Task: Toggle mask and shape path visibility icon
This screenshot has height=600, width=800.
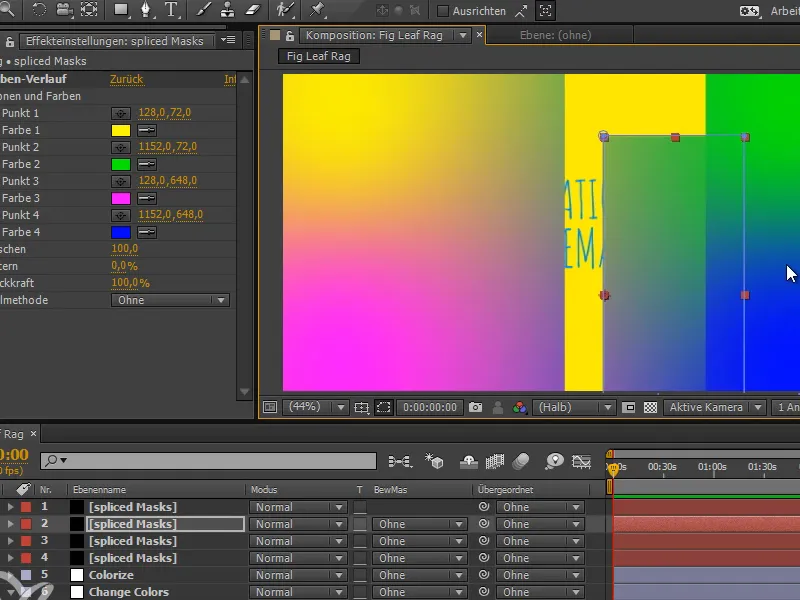Action: click(x=384, y=407)
